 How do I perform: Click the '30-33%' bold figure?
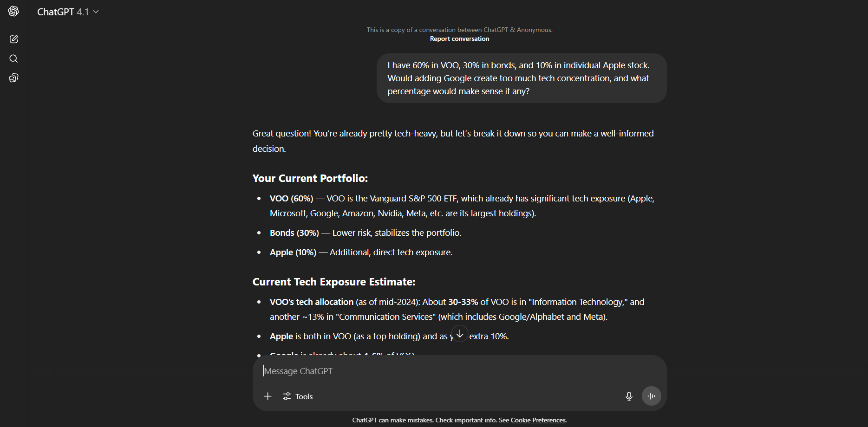(x=463, y=302)
